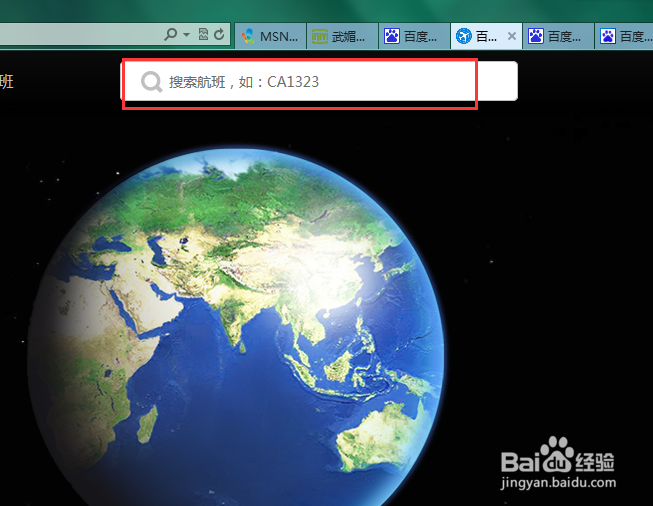The height and width of the screenshot is (506, 653).
Task: Click the flight search field 搜索航班
Action: (319, 81)
